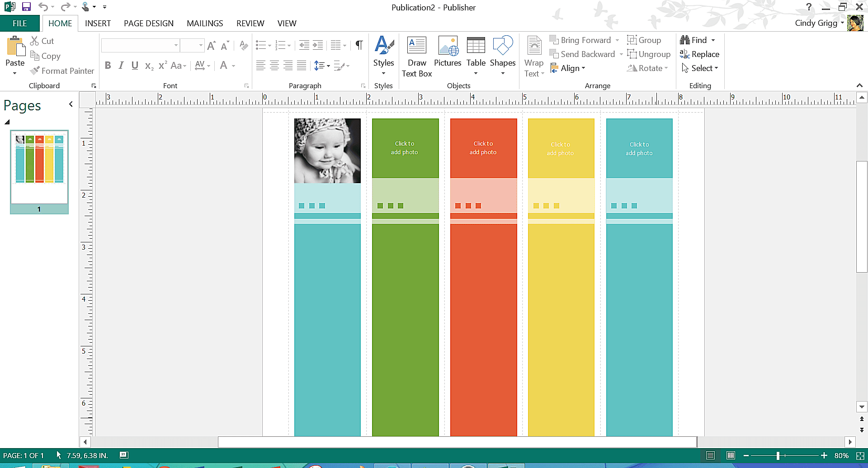Image resolution: width=868 pixels, height=468 pixels.
Task: Toggle Subscript formatting
Action: [x=149, y=66]
